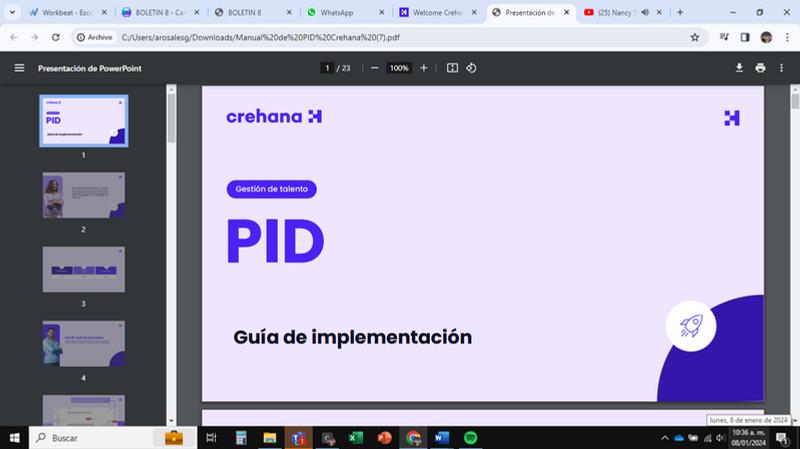Toggle the PDF sidebar menu icon

point(19,68)
